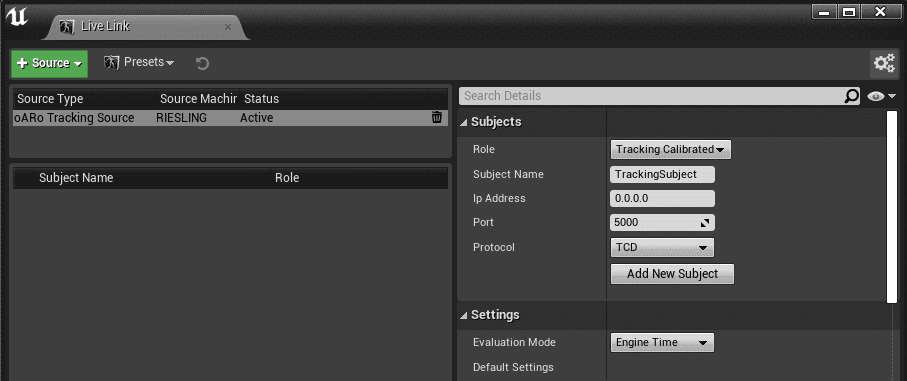Collapse the Subjects section
Viewport: 907px width, 381px height.
point(464,122)
